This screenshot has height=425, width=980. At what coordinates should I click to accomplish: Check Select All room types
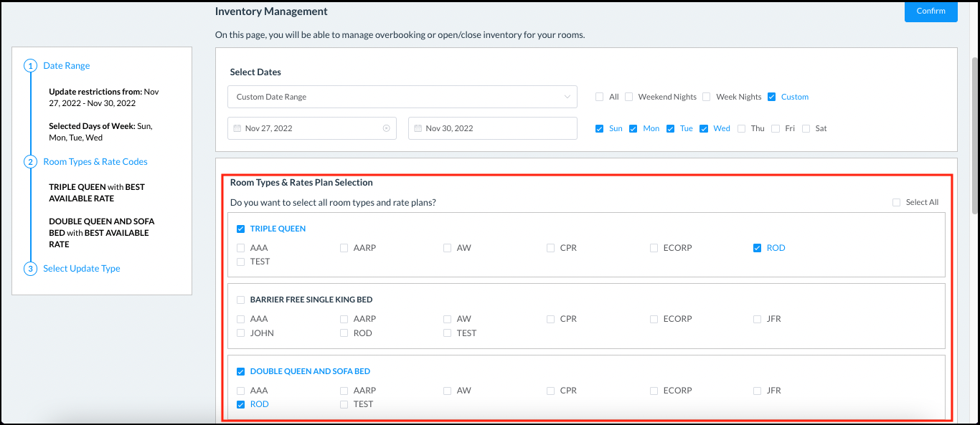(x=895, y=202)
